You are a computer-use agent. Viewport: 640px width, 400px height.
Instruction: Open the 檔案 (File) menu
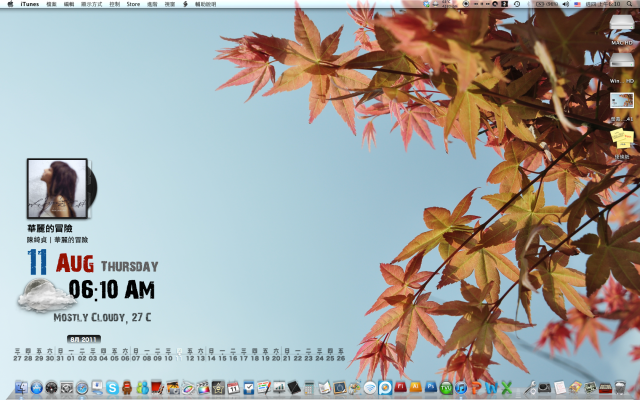tap(51, 5)
